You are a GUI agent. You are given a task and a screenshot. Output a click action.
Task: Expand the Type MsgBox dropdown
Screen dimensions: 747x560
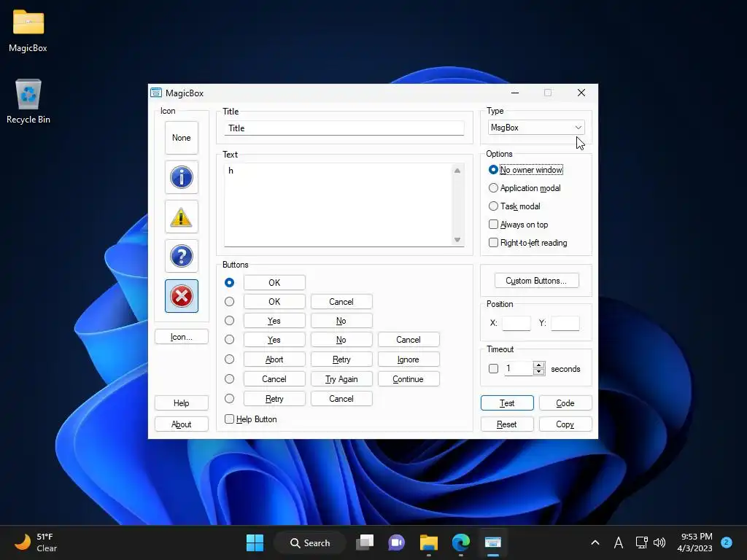(536, 128)
